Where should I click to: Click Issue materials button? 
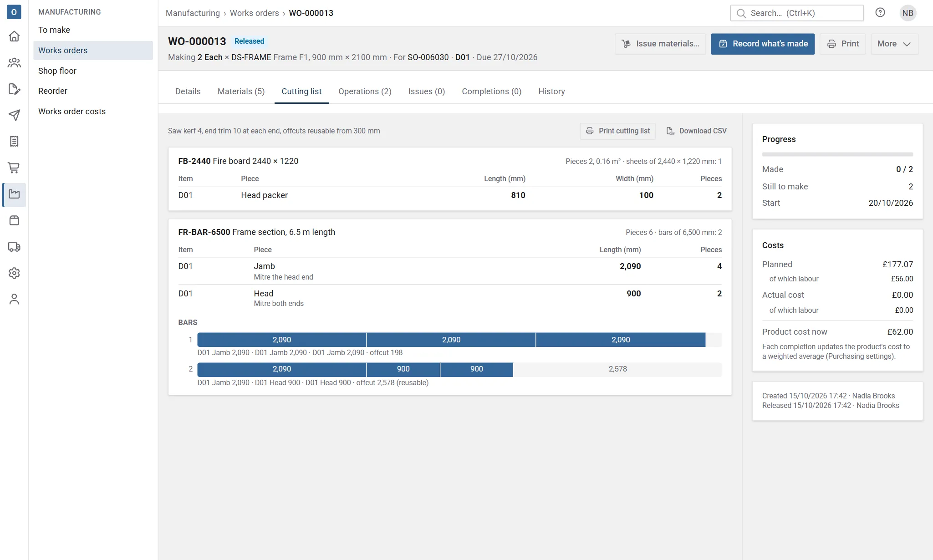[x=660, y=44]
